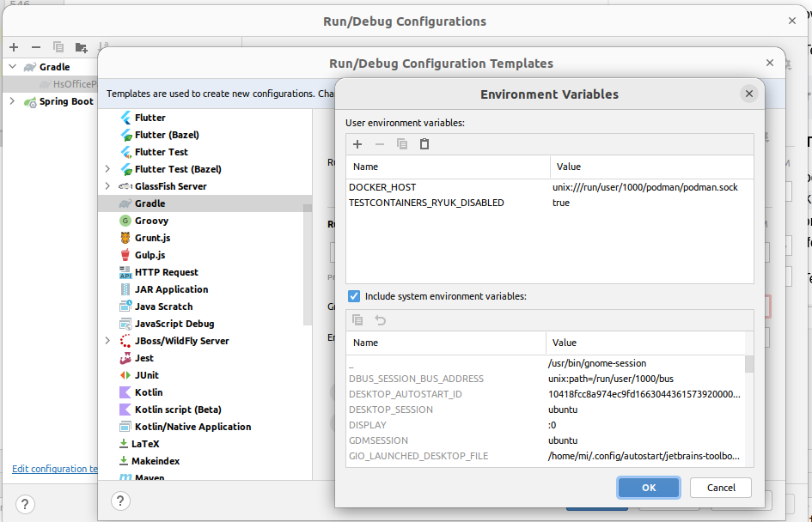Revert system environment variable changes
812x522 pixels.
coord(380,320)
